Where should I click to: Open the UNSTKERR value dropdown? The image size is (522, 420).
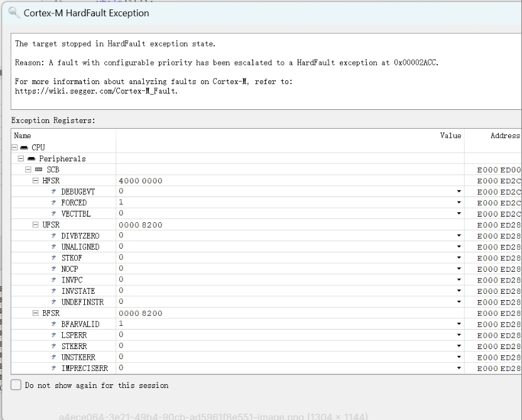tap(459, 357)
